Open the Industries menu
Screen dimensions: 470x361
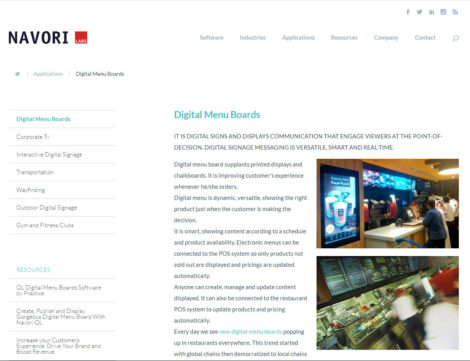pos(253,37)
